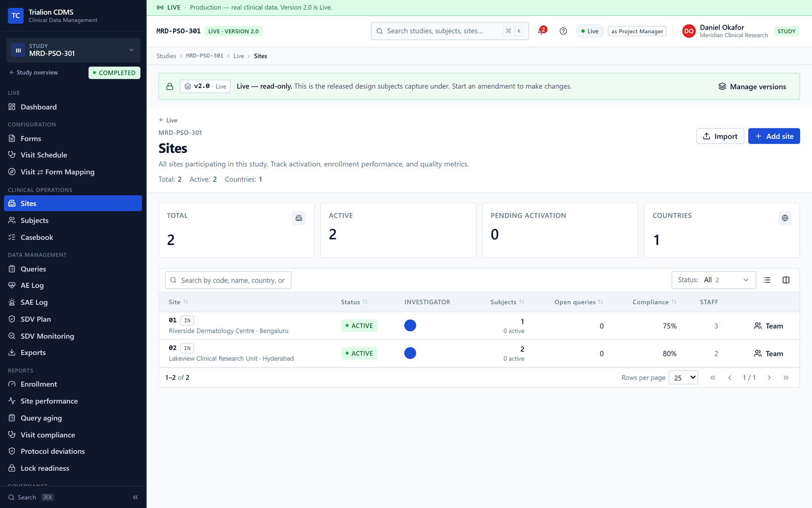This screenshot has height=508, width=812.
Task: Go to next page arrow
Action: [x=769, y=378]
